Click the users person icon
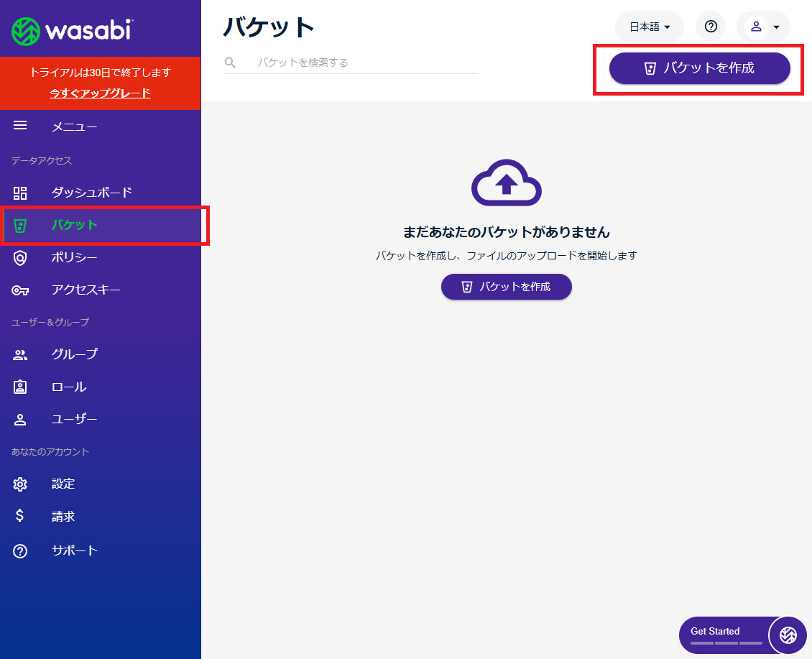The image size is (812, 659). pos(20,420)
